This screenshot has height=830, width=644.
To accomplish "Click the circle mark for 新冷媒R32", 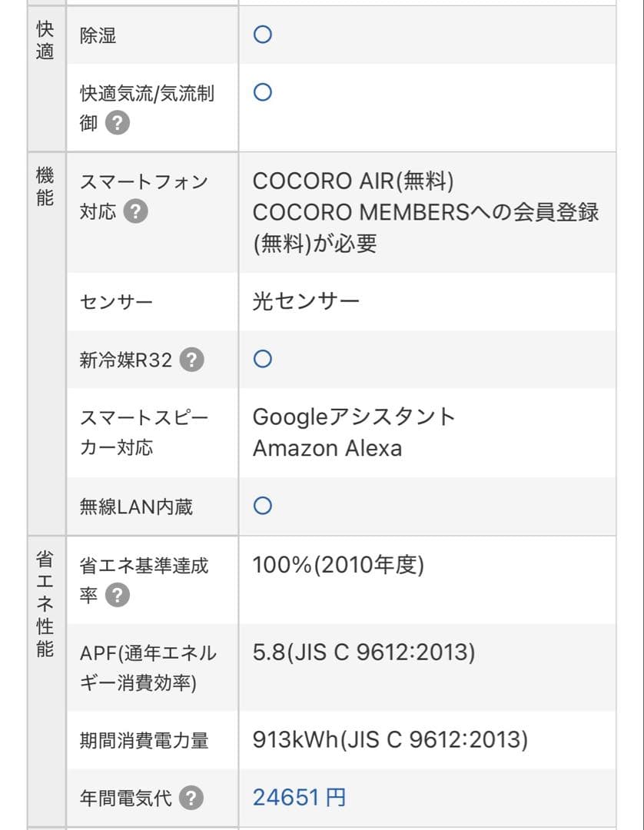I will click(x=263, y=359).
